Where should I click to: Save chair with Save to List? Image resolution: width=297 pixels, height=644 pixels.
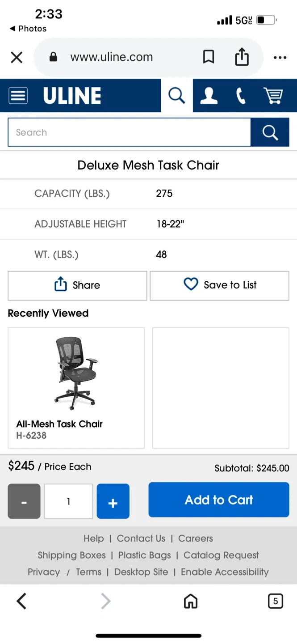tap(219, 285)
